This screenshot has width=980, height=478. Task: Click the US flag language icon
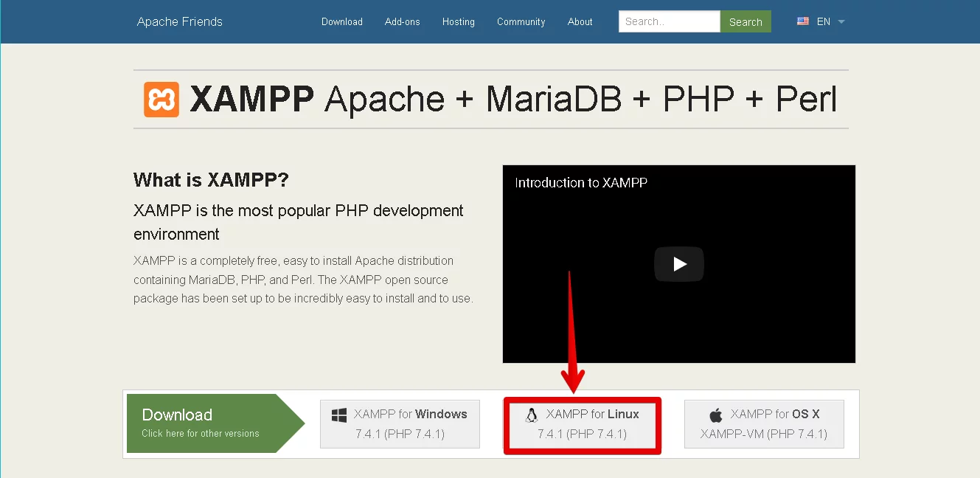click(x=803, y=21)
